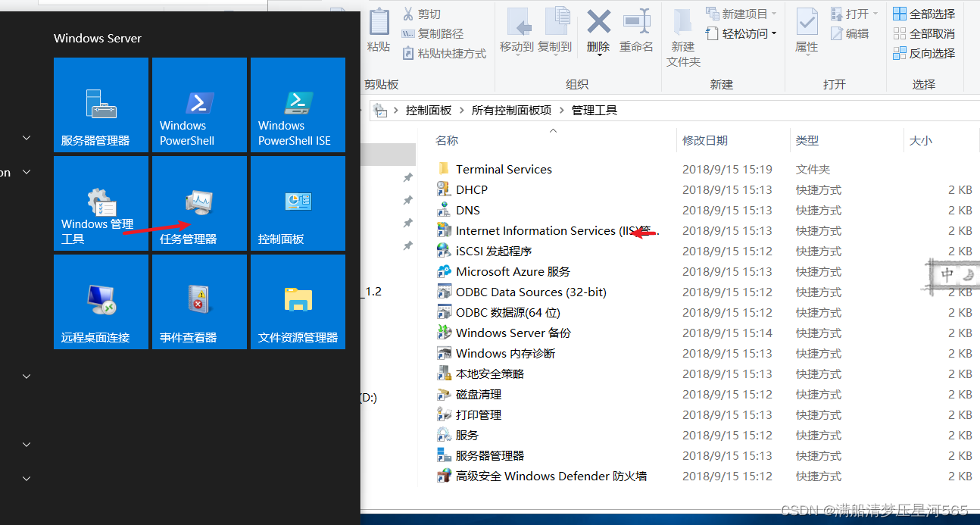Viewport: 980px width, 525px height.
Task: Select the Terminal Services folder icon
Action: [x=444, y=169]
